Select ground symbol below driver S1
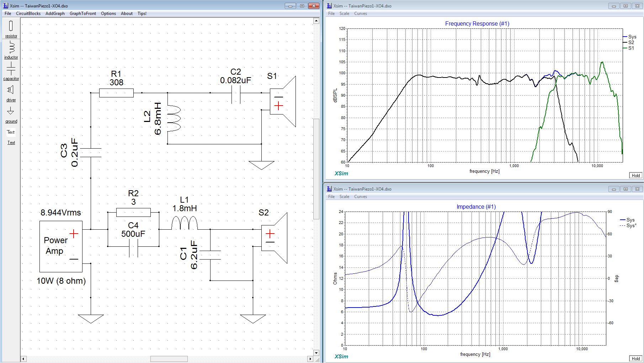The height and width of the screenshot is (363, 644). click(x=261, y=165)
